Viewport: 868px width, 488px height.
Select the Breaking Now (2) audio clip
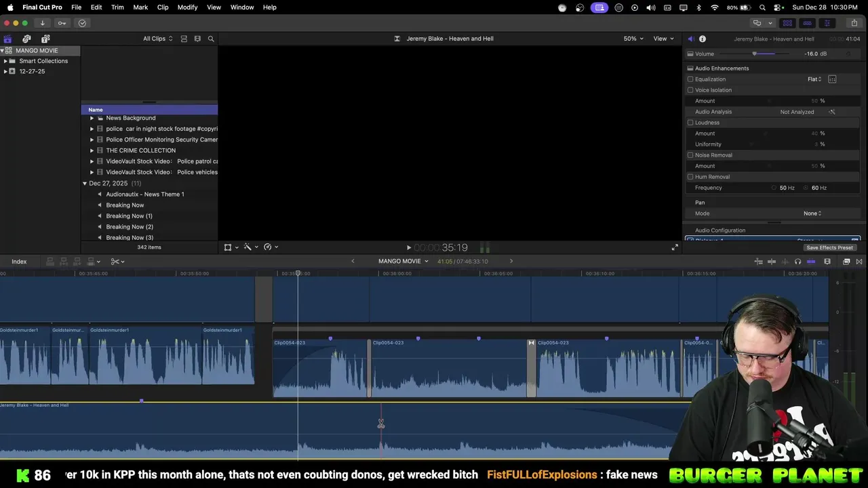click(x=130, y=227)
